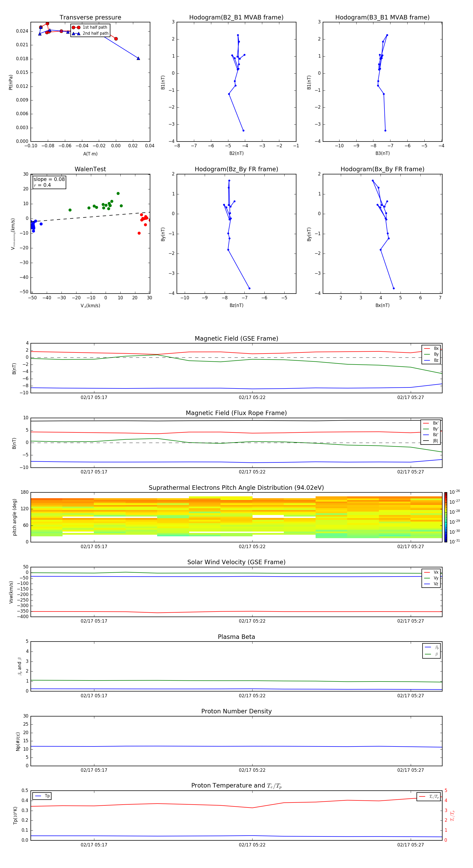Image resolution: width=473 pixels, height=868 pixels.
Task: Click the 'Magnetic Field (Flux Rope Frame)' title
Action: tap(236, 413)
